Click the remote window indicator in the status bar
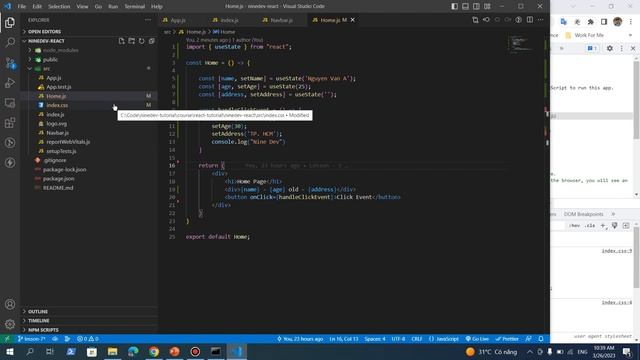The height and width of the screenshot is (360, 640). [x=7, y=339]
